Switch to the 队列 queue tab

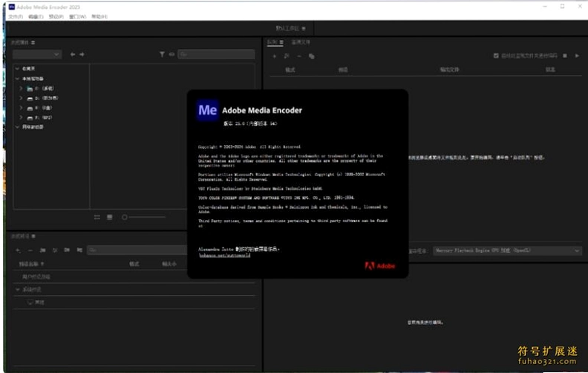coord(272,42)
